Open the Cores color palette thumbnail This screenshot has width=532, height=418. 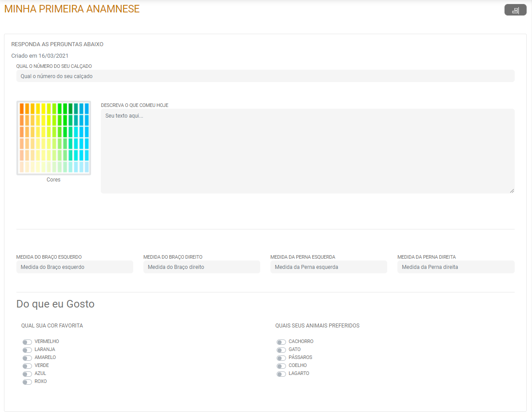click(x=54, y=138)
